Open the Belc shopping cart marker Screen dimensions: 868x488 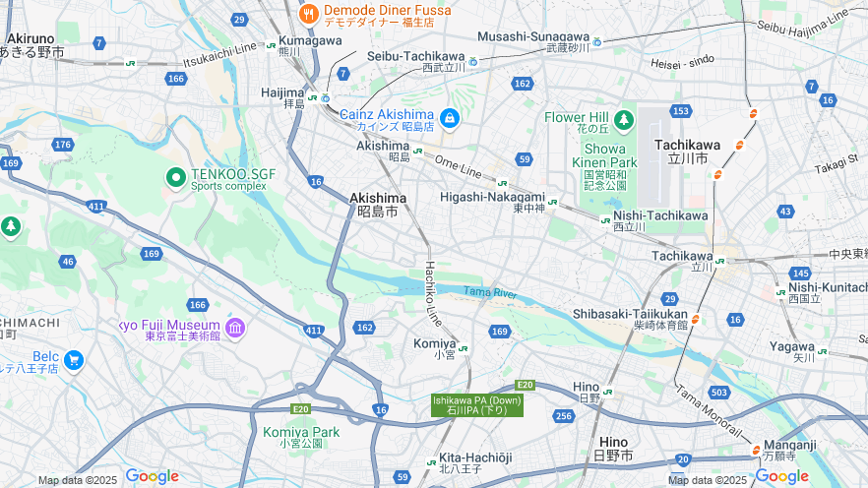click(x=74, y=361)
